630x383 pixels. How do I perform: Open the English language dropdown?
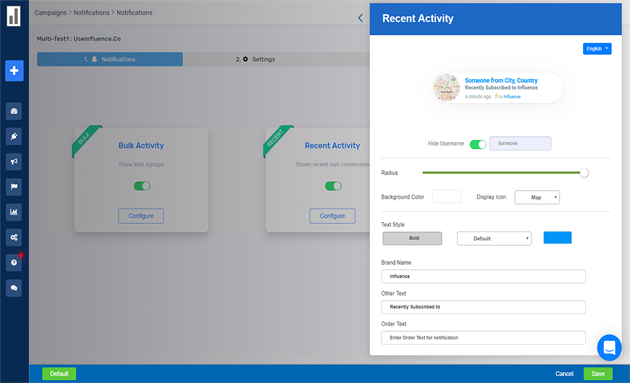point(597,49)
